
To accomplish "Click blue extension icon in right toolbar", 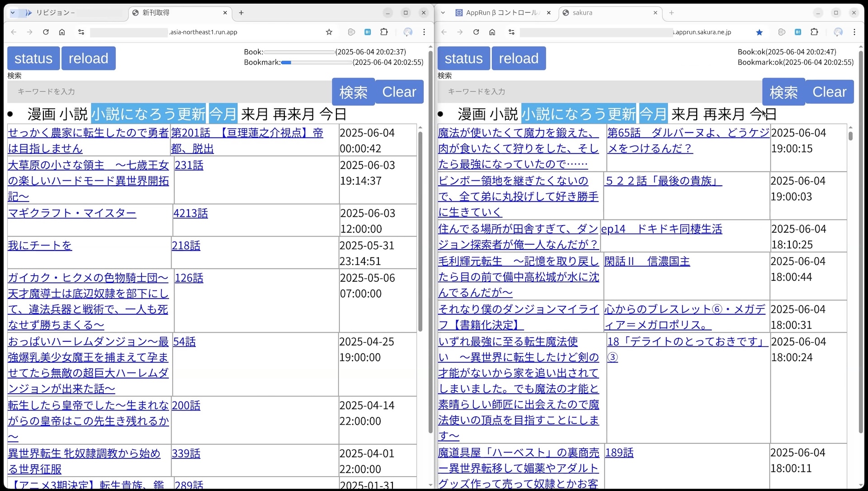I will pos(798,32).
